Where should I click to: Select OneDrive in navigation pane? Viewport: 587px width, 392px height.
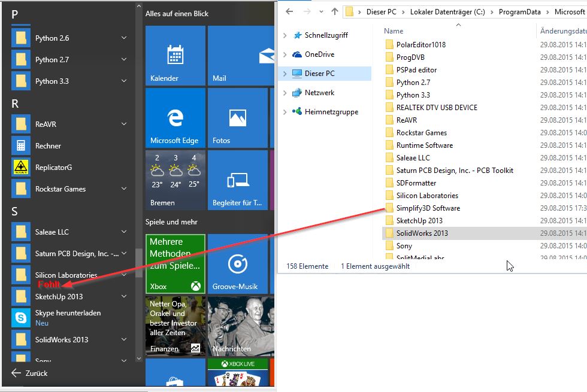click(x=319, y=54)
